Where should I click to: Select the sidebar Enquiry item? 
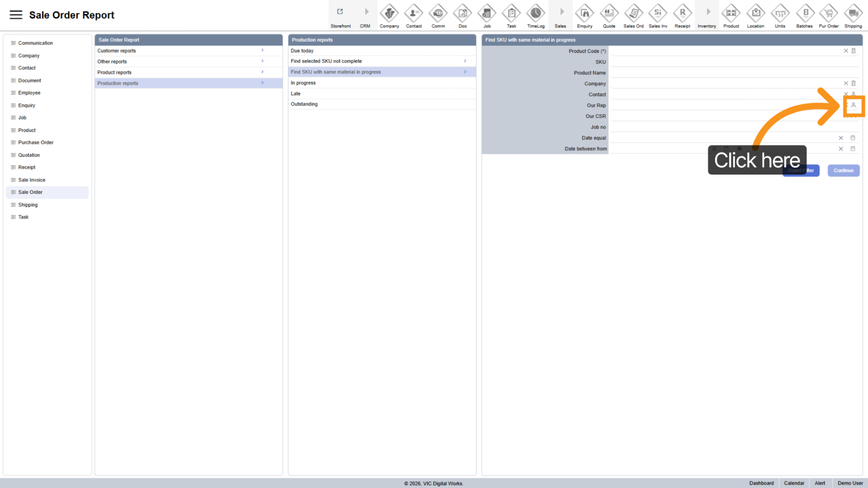tap(47, 105)
